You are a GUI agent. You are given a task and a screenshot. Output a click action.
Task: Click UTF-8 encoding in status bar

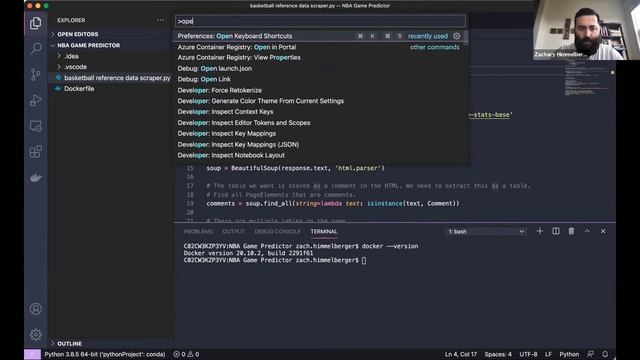tap(528, 354)
